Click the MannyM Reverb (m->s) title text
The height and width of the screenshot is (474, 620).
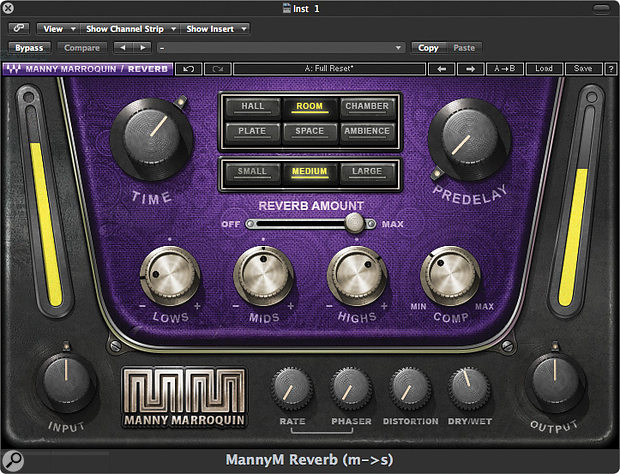click(x=309, y=460)
